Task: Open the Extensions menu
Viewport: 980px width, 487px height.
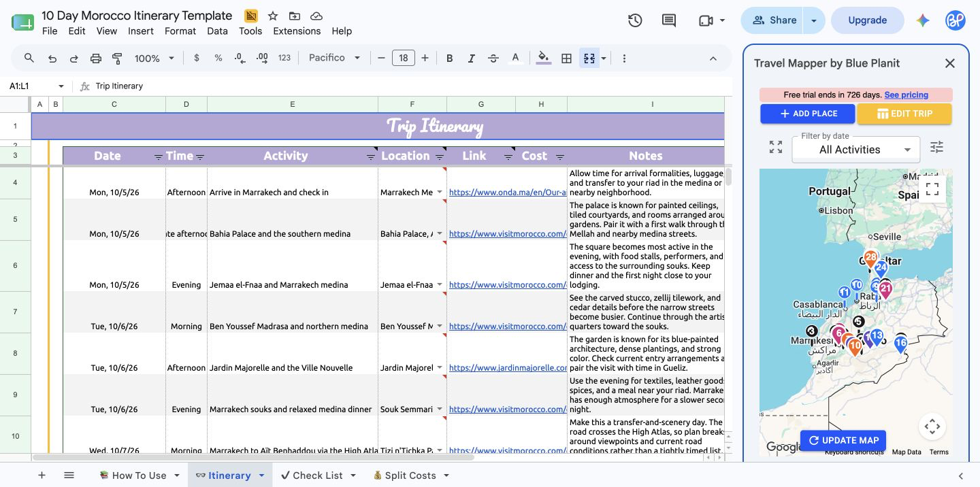Action: point(297,31)
